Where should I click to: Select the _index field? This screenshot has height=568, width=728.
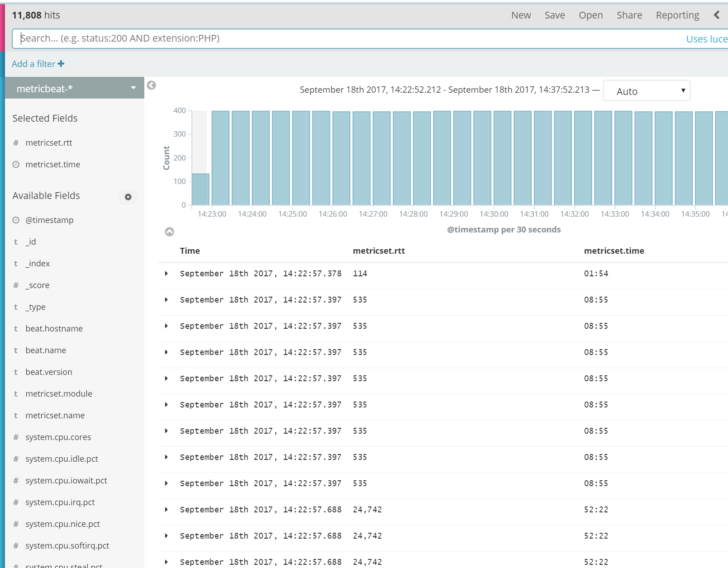click(38, 264)
